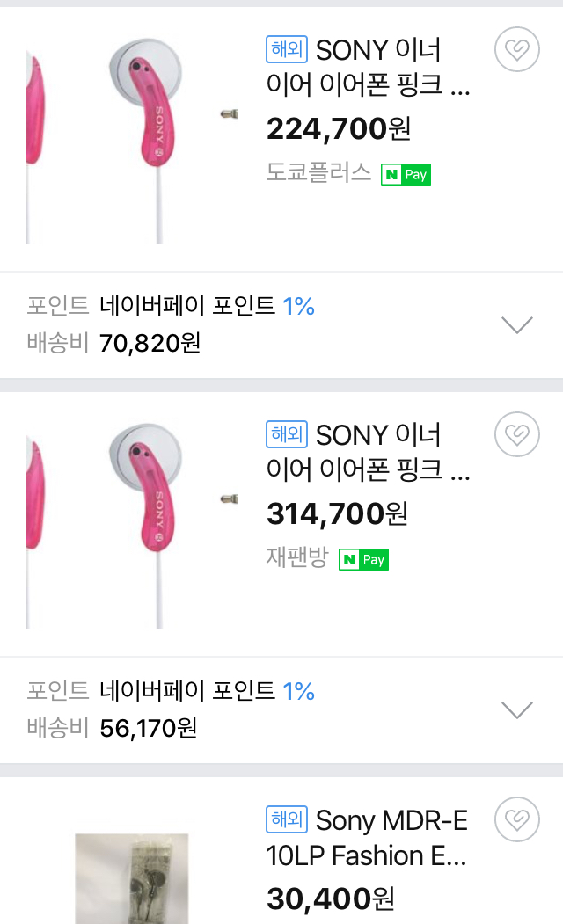Expand point details under 56,170원 shipping

point(516,709)
